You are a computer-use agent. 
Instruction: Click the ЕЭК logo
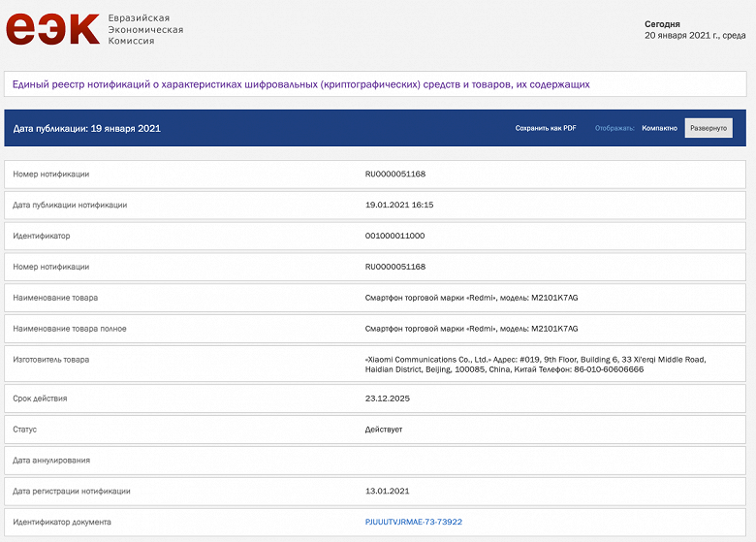(52, 28)
